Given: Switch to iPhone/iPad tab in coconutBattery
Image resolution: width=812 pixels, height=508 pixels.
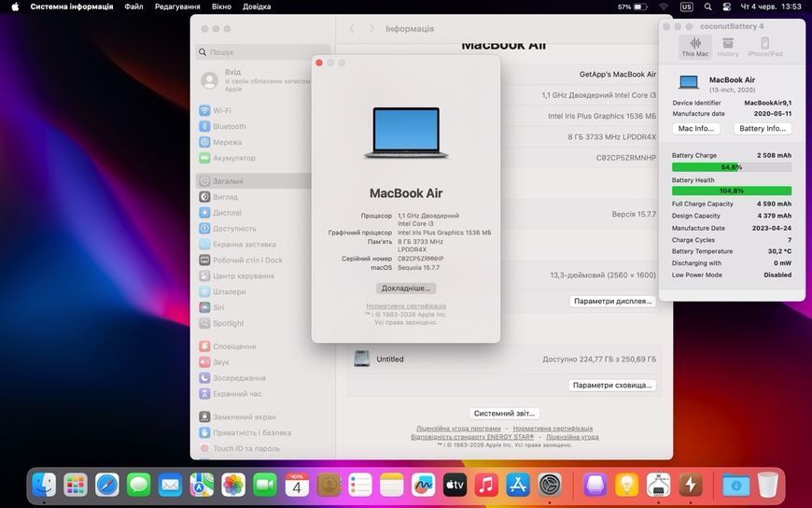Looking at the screenshot, I should coord(765,47).
